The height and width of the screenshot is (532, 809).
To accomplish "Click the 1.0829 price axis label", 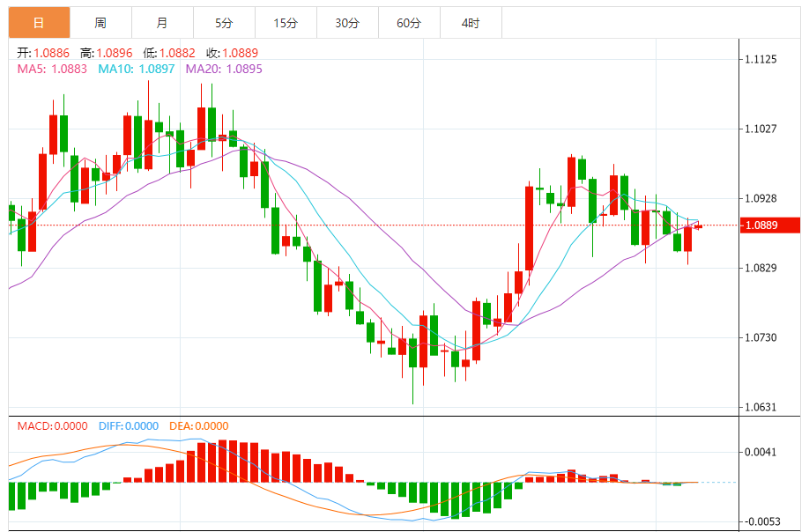I will [x=761, y=268].
